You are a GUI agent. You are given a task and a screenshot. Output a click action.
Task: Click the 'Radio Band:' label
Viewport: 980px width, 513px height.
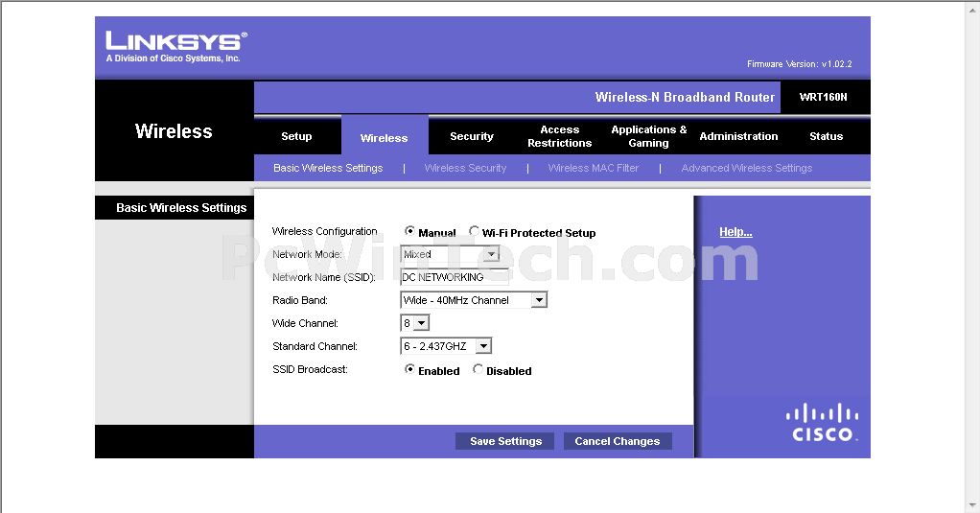click(300, 300)
